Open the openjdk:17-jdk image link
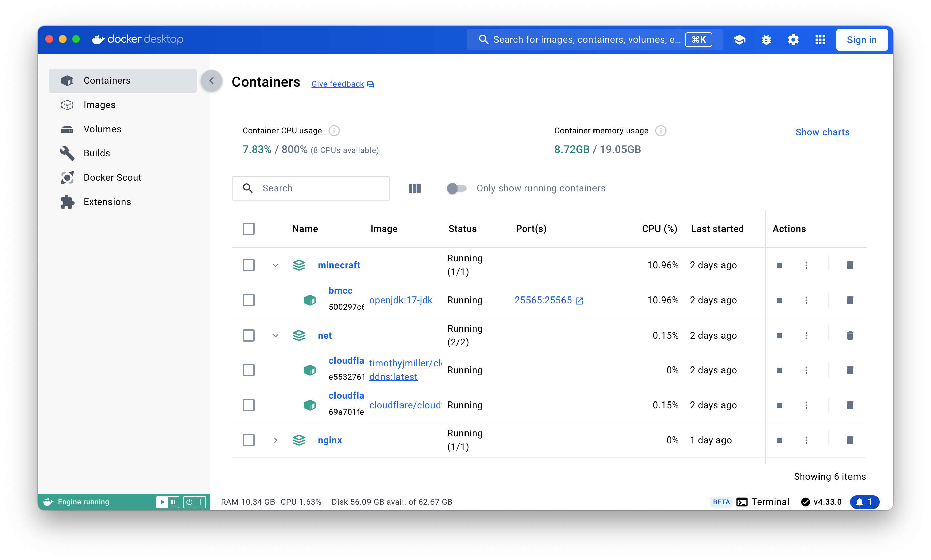931x560 pixels. (400, 300)
